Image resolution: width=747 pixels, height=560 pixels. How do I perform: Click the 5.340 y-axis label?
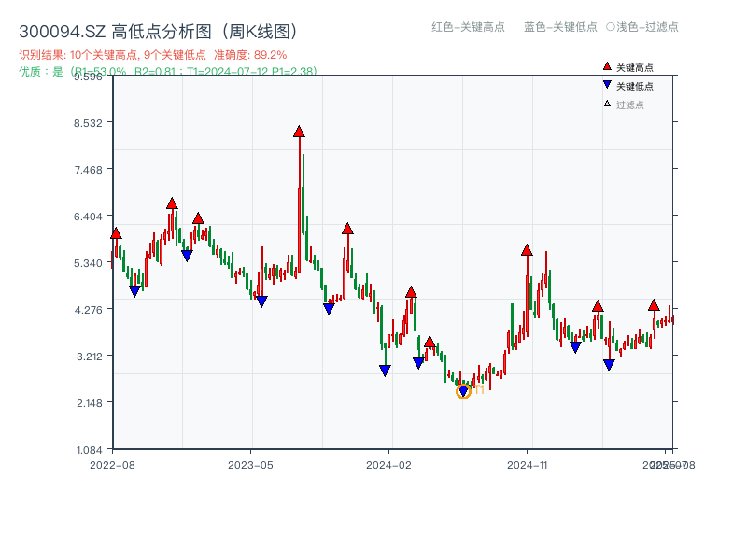pos(88,263)
